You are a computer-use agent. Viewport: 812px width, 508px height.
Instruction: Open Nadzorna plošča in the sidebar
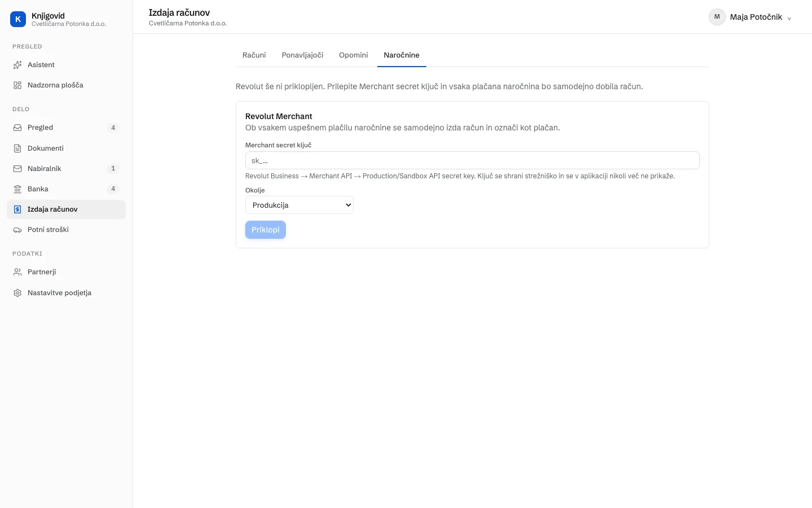tap(66, 85)
